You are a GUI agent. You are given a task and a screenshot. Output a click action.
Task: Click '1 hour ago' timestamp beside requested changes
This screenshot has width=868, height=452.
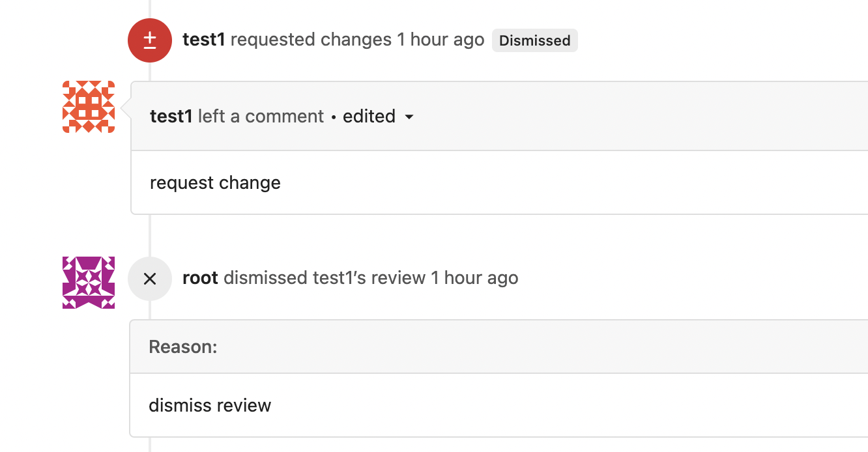click(441, 40)
